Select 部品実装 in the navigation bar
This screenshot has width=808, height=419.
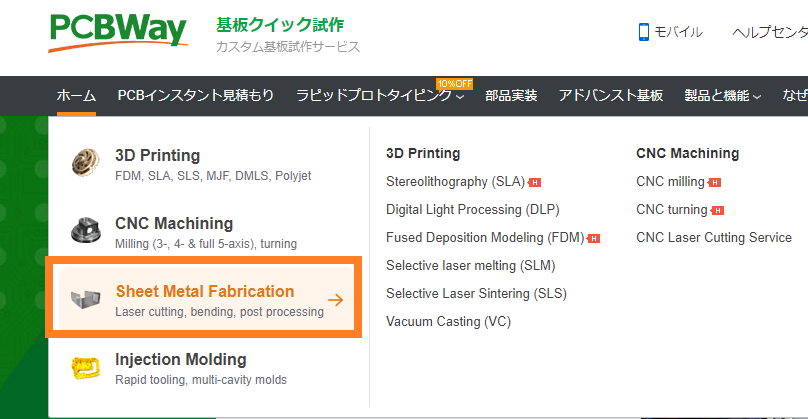pyautogui.click(x=511, y=96)
